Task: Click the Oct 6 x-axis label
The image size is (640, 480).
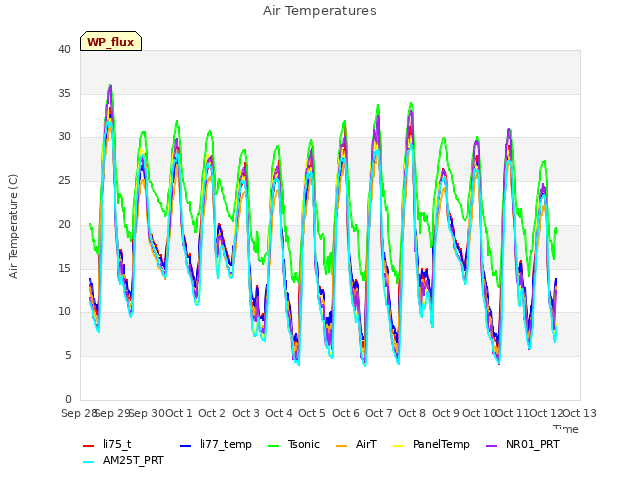Action: pyautogui.click(x=346, y=413)
